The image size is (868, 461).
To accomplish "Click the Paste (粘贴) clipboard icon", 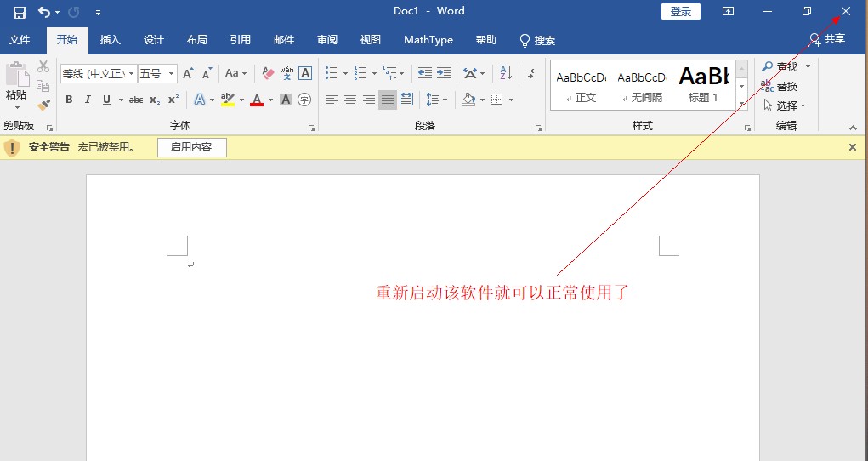I will pyautogui.click(x=17, y=74).
